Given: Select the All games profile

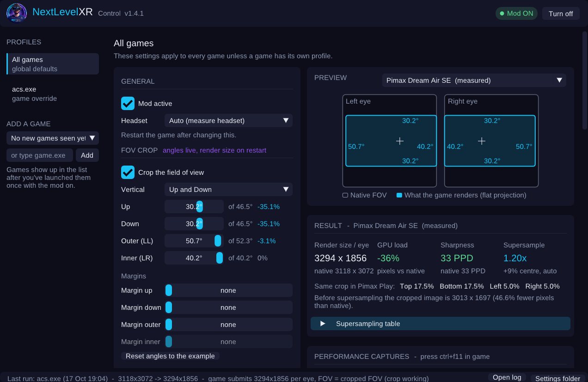Looking at the screenshot, I should 53,64.
